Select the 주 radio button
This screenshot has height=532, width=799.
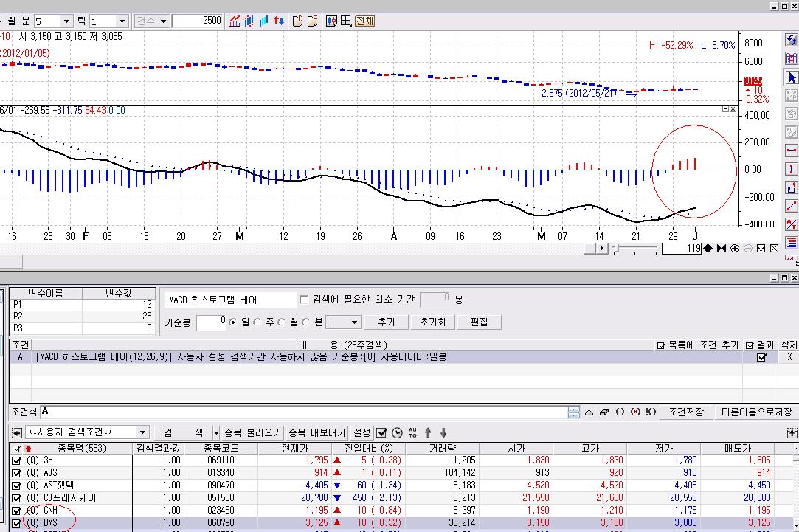pos(257,322)
